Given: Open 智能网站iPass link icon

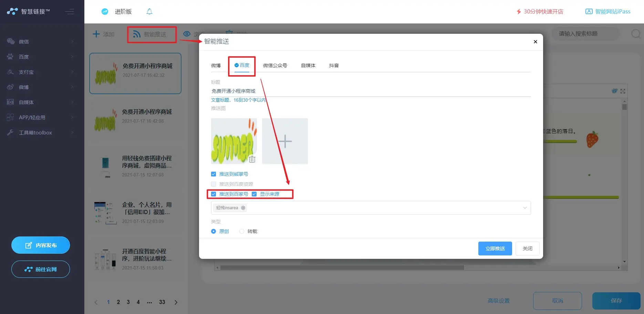Looking at the screenshot, I should point(589,12).
